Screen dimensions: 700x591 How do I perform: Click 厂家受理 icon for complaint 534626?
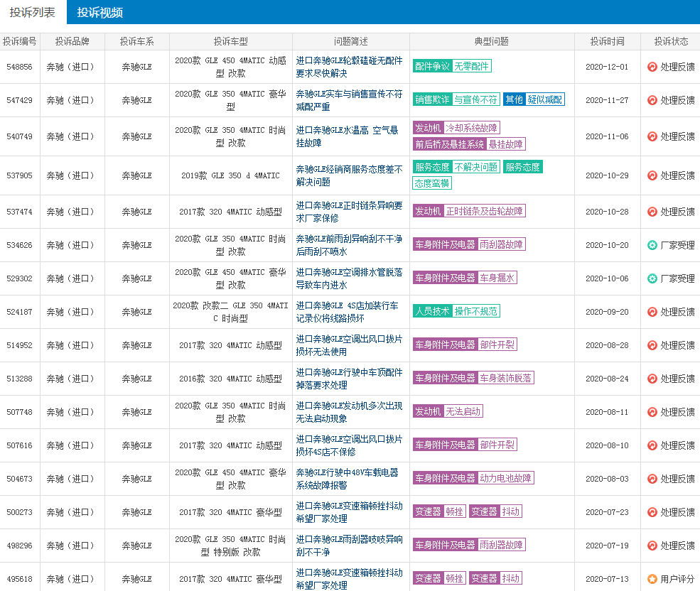pyautogui.click(x=652, y=245)
